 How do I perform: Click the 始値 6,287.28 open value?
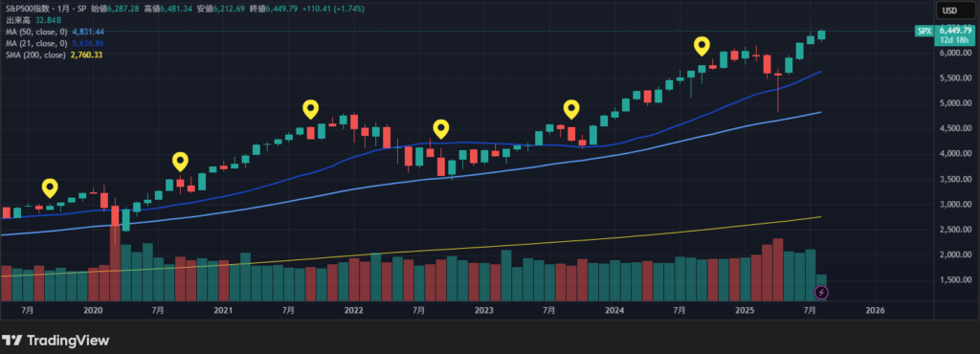pos(116,9)
